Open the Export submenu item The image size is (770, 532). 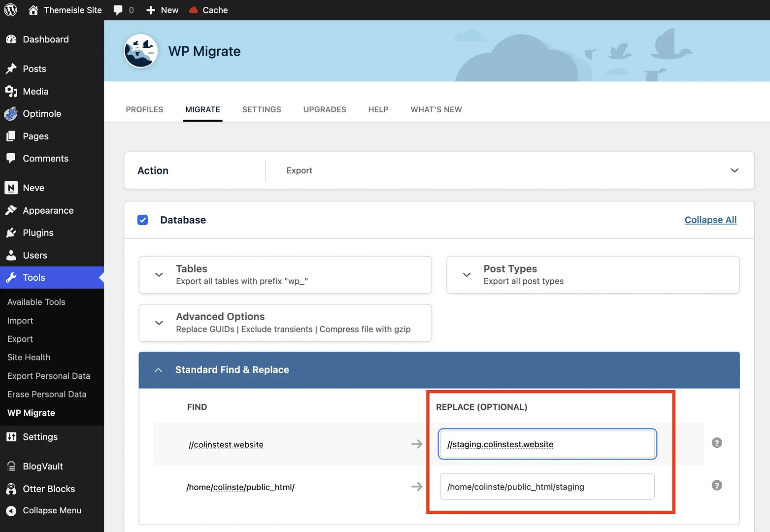20,339
